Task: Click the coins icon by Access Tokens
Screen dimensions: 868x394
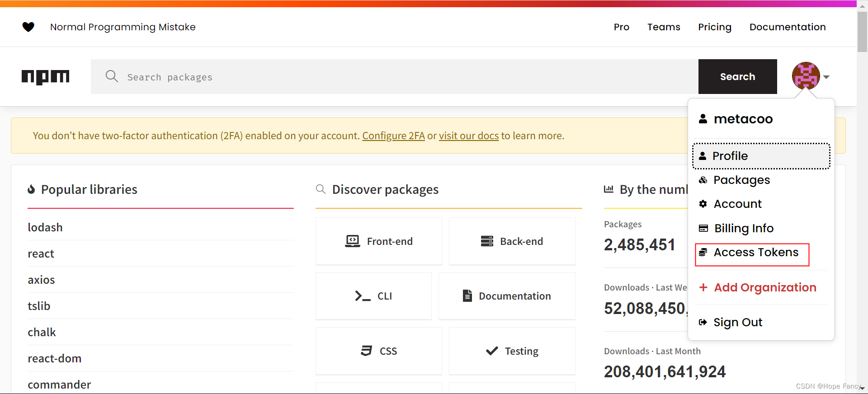Action: (703, 252)
